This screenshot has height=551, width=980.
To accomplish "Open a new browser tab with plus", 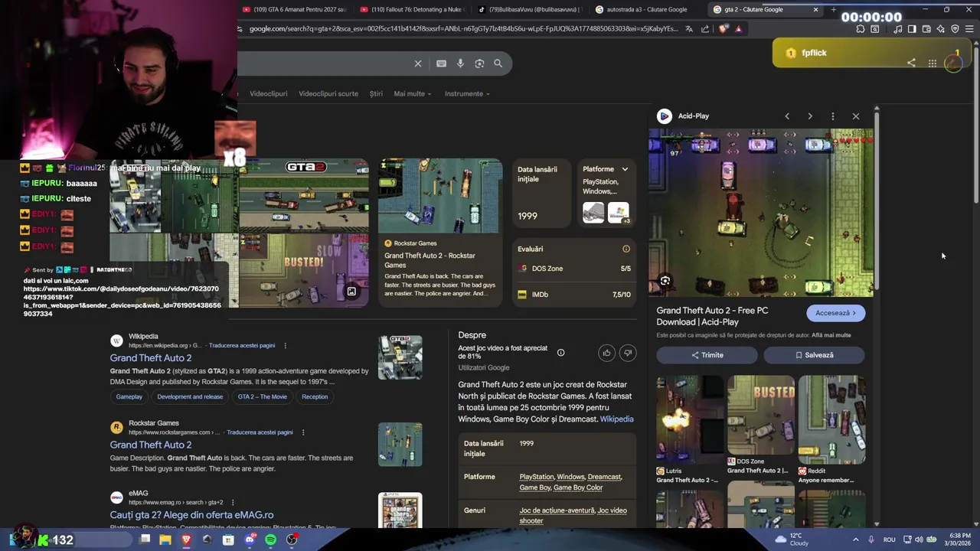I will click(834, 9).
